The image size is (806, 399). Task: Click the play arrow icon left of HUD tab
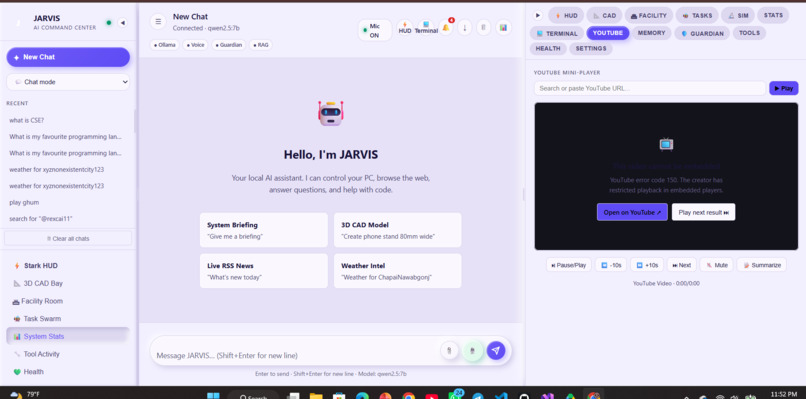pos(538,15)
